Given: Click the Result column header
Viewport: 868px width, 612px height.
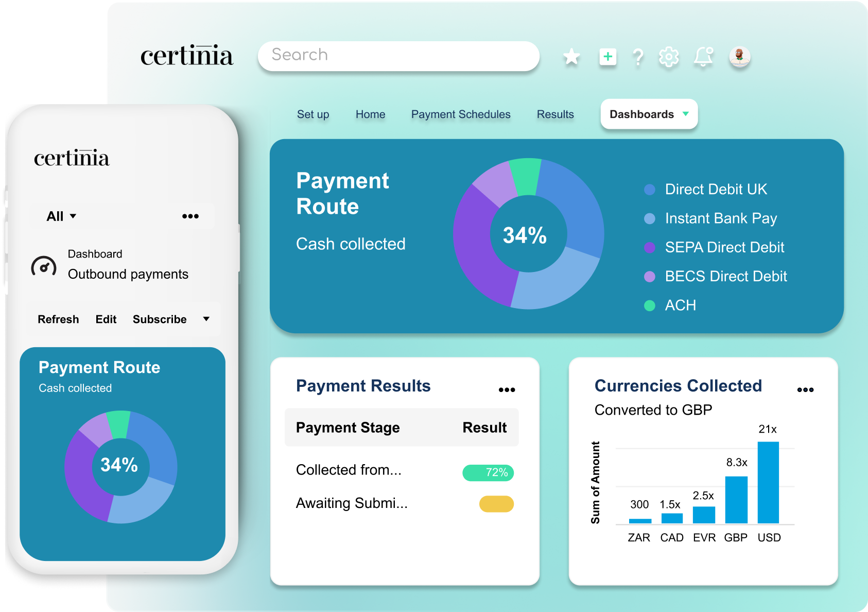Looking at the screenshot, I should 484,428.
